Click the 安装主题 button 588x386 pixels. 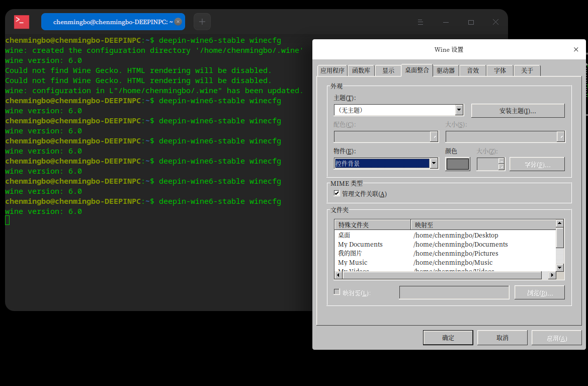tap(518, 111)
